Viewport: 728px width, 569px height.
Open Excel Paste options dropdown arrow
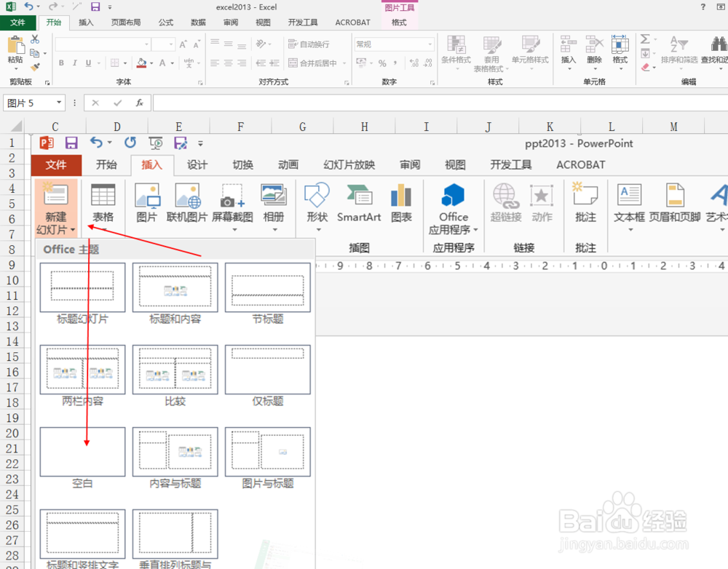tap(15, 68)
